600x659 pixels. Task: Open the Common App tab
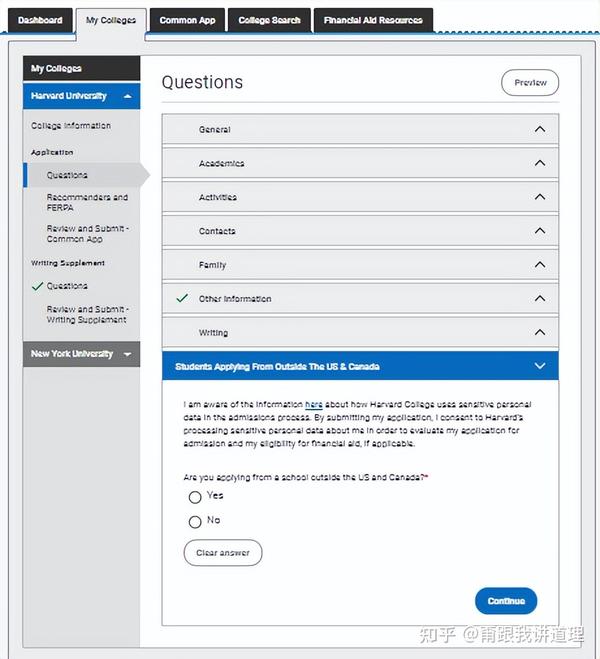(x=187, y=20)
